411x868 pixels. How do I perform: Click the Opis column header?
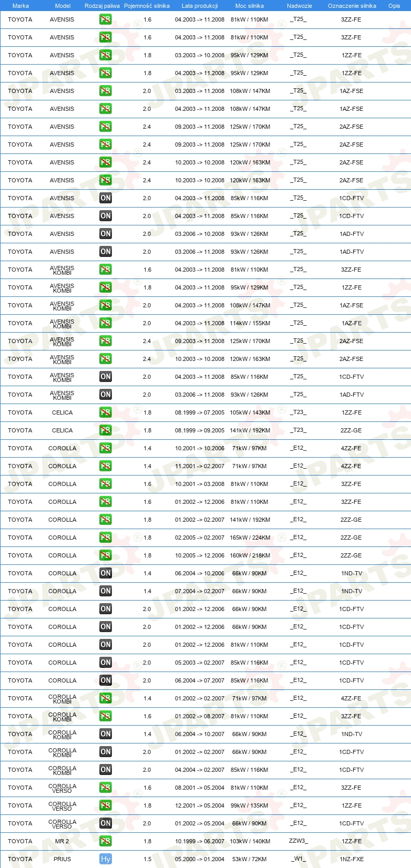[x=394, y=6]
